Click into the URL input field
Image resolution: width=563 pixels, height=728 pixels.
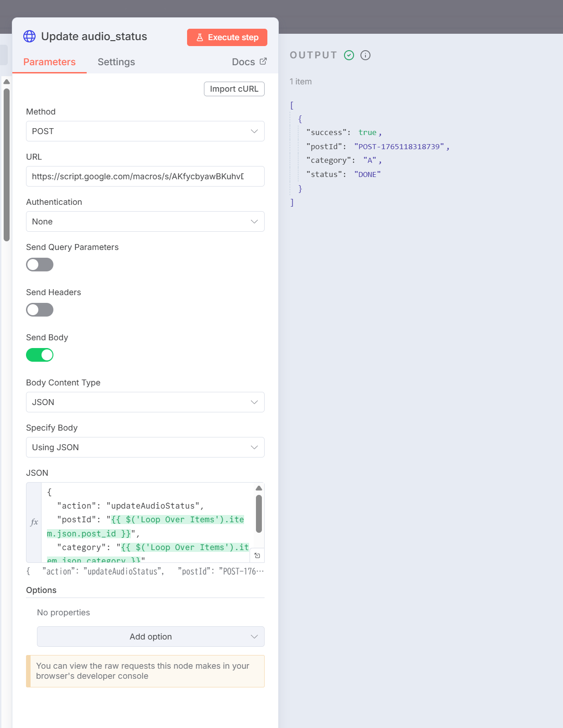(145, 177)
